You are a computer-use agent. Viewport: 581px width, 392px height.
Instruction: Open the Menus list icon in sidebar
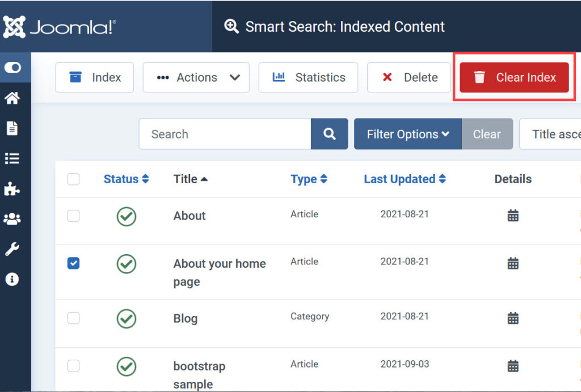[12, 158]
